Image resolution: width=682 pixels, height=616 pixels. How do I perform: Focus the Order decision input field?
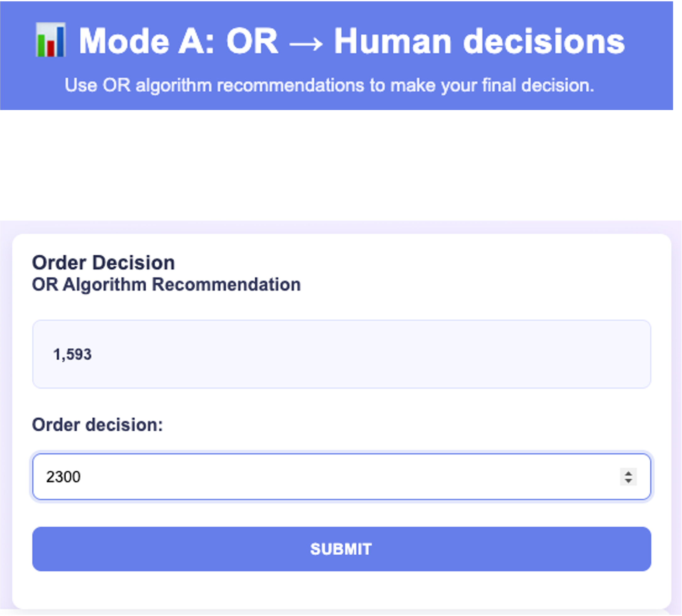(x=338, y=477)
